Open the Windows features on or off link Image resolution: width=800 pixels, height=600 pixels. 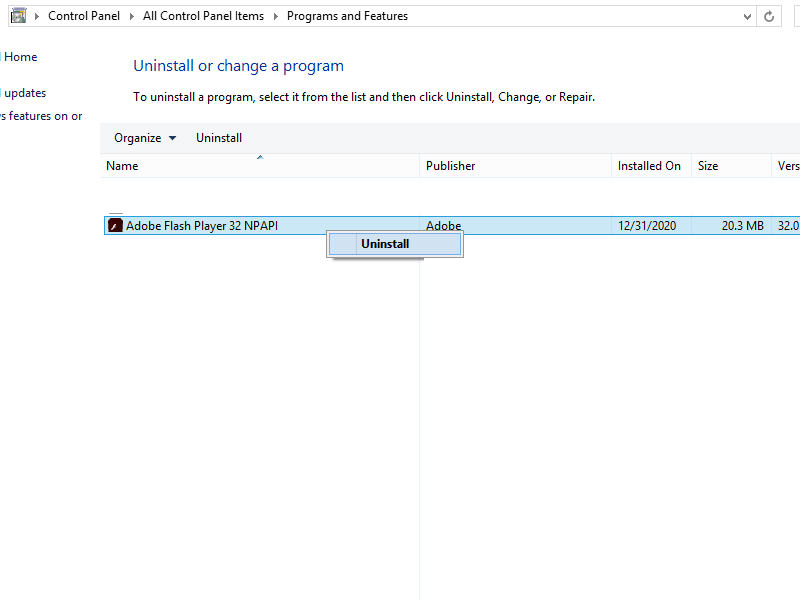coord(41,116)
